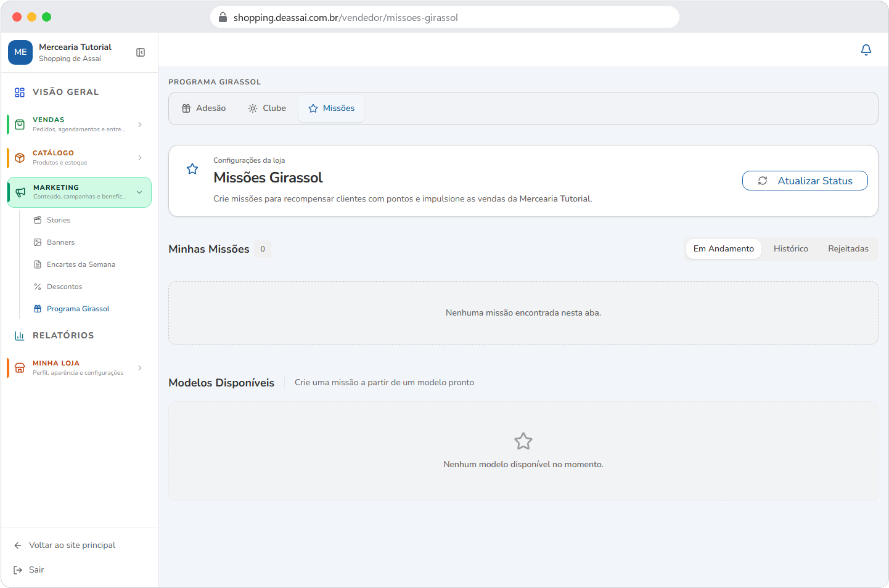Click the Stories icon

pos(38,220)
